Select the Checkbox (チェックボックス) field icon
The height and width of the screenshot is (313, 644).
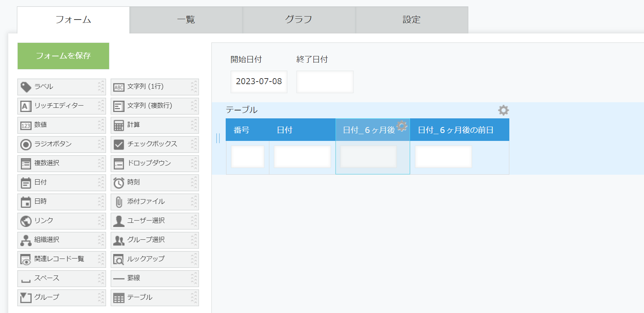click(x=119, y=144)
